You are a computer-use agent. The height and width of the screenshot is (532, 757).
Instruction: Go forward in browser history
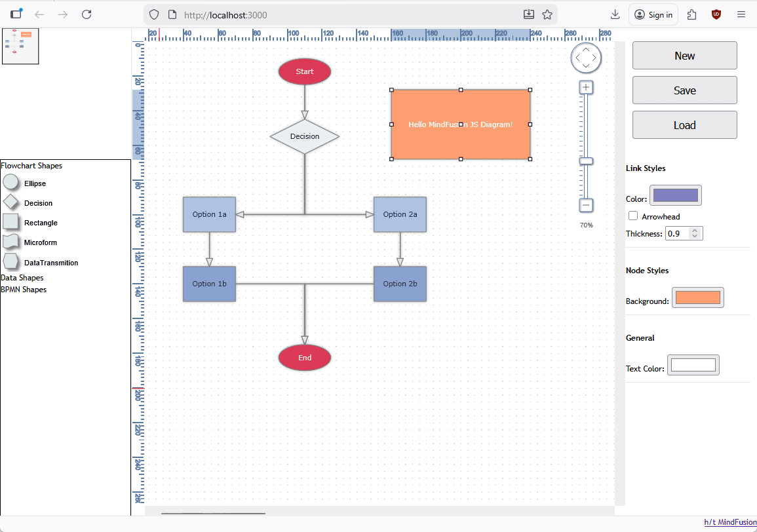click(63, 14)
